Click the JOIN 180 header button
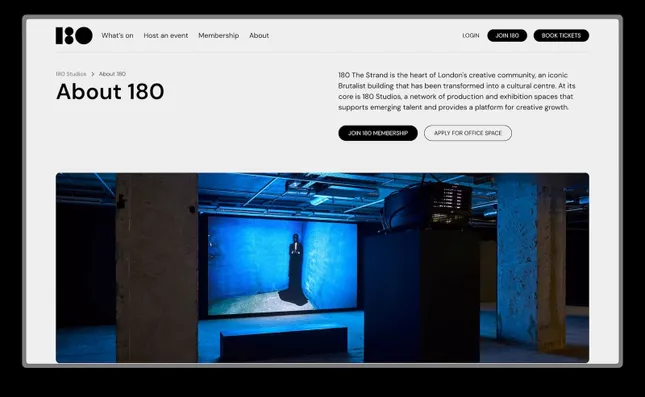Viewport: 645px width, 397px height. (x=507, y=36)
